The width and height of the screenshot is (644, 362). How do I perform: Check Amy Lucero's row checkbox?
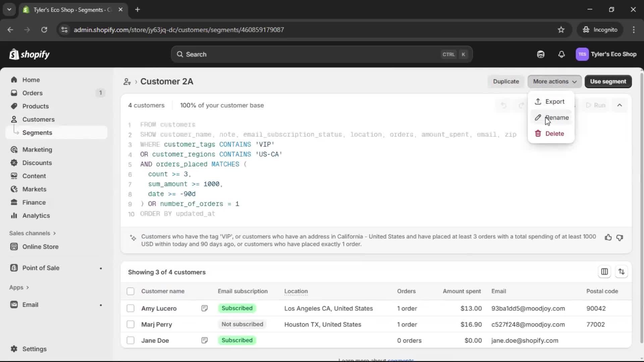(x=130, y=308)
